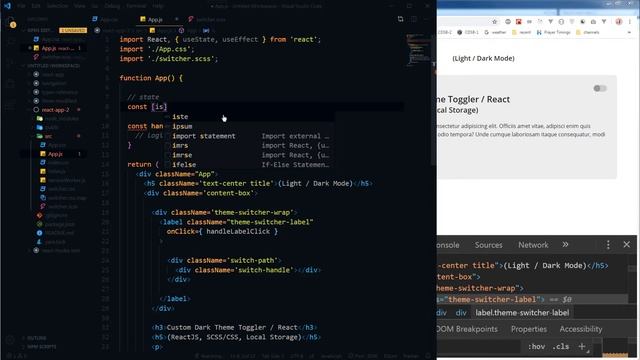Open the Sources tab in DevTools
This screenshot has height=360, width=640.
pyautogui.click(x=489, y=245)
